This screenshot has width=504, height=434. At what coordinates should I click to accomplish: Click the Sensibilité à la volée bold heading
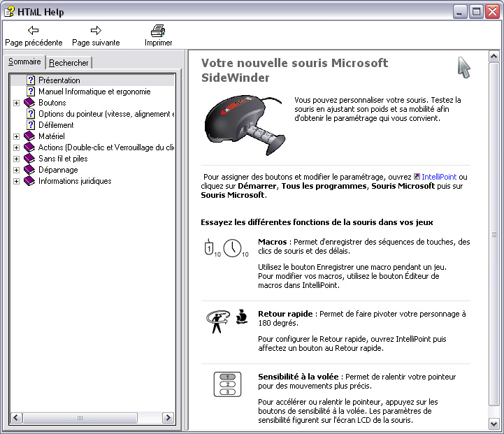click(x=298, y=377)
